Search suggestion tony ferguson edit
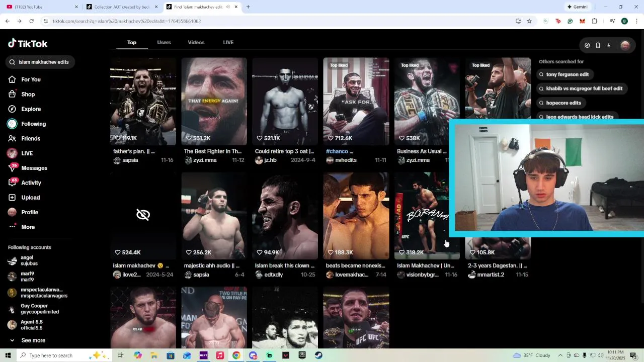 click(564, 74)
